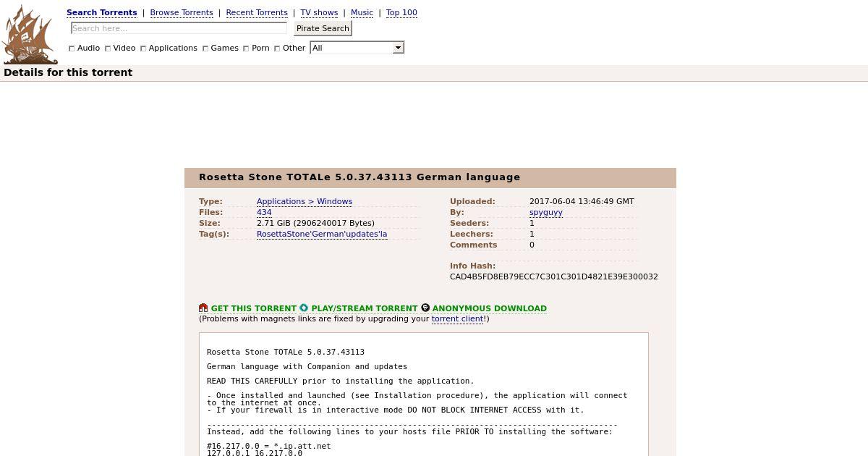This screenshot has height=456, width=868.
Task: Open Browse Torrents
Action: pyautogui.click(x=182, y=12)
